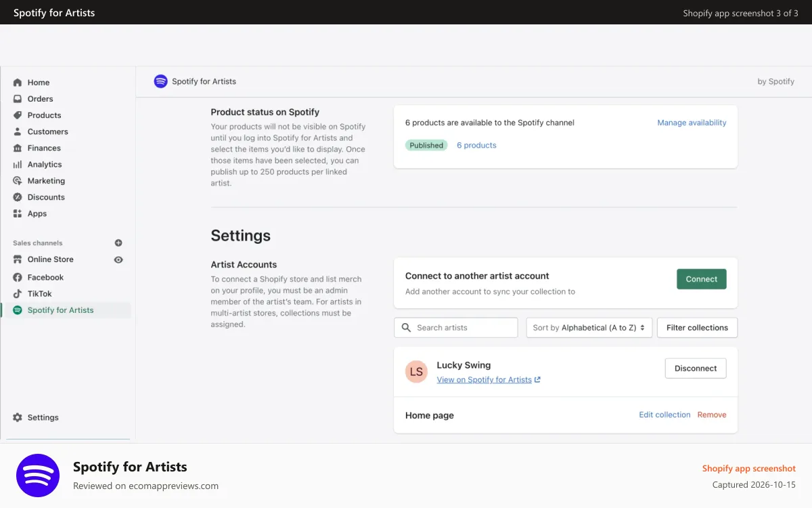This screenshot has height=508, width=812.
Task: Click Edit collection for Home page
Action: [664, 415]
